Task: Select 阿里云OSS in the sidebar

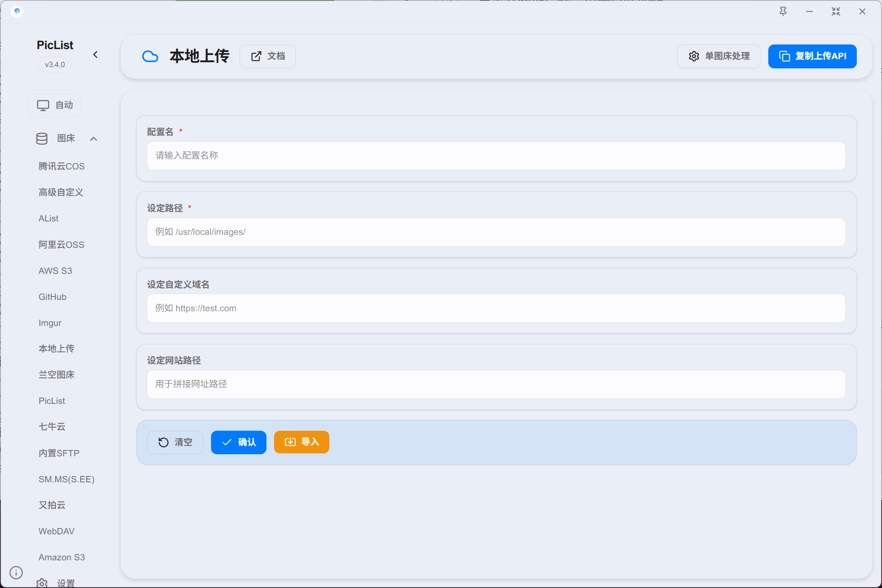Action: 61,245
